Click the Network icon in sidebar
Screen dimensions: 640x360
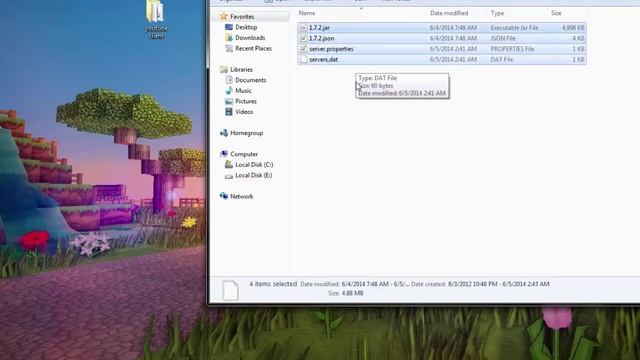[224, 196]
